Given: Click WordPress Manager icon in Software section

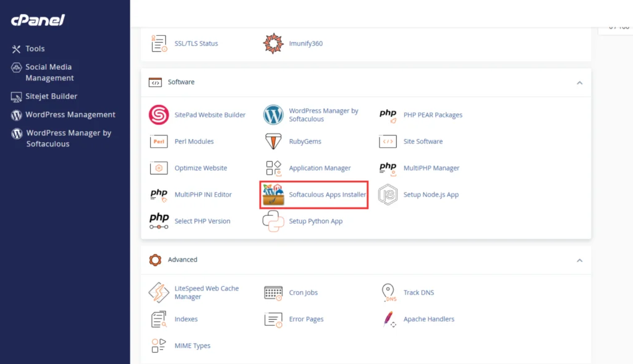Looking at the screenshot, I should click(x=273, y=114).
